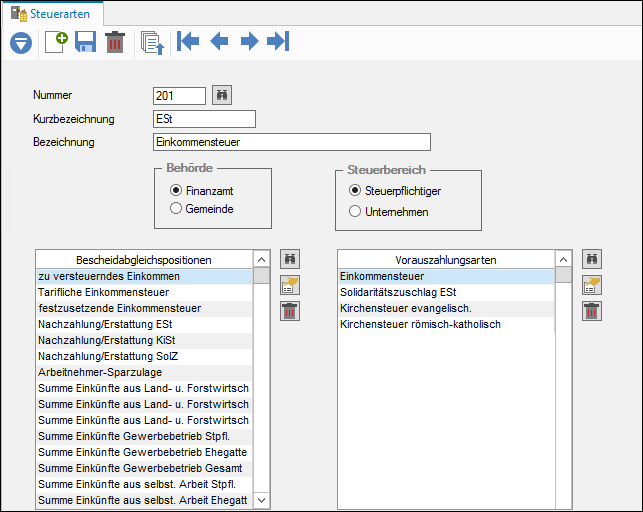Viewport: 643px width, 512px height.
Task: Select row 'Summe Einkünfte Gewerbebetrieb Ehegatte'
Action: click(144, 452)
